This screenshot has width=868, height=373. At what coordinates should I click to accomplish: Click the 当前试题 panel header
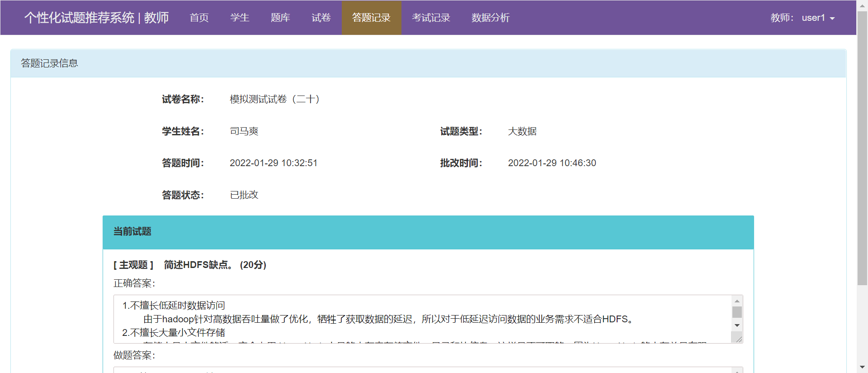coord(428,232)
